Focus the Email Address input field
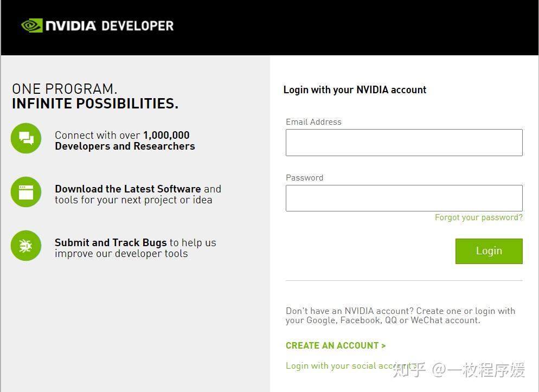Image resolution: width=539 pixels, height=392 pixels. tap(404, 143)
